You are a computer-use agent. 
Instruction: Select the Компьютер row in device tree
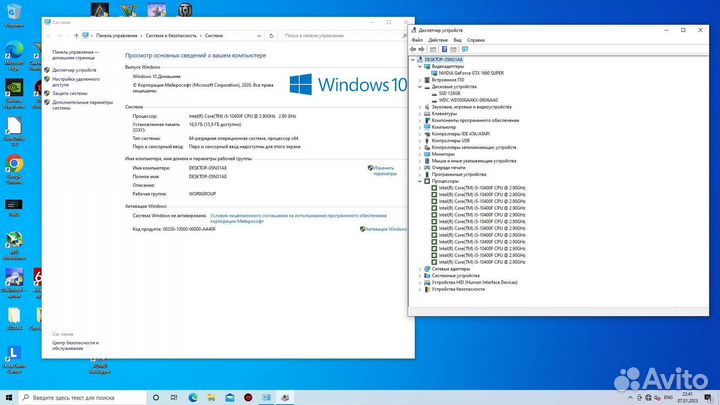click(x=444, y=127)
